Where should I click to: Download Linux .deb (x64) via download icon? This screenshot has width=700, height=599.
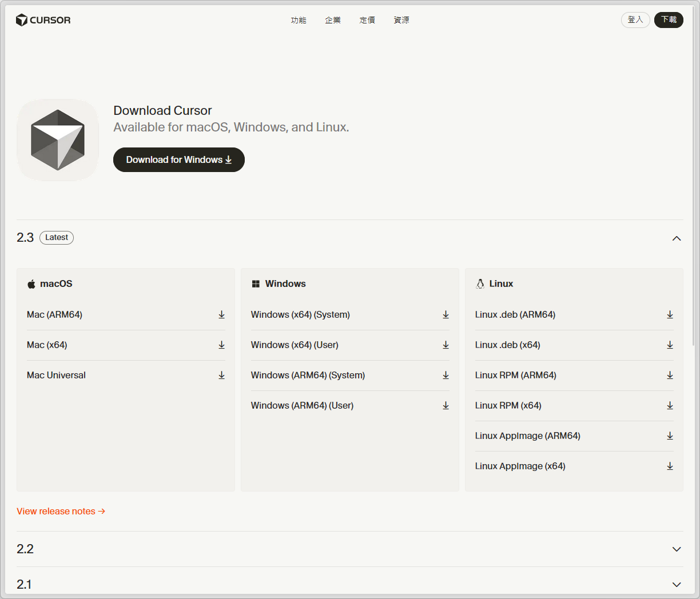point(670,345)
